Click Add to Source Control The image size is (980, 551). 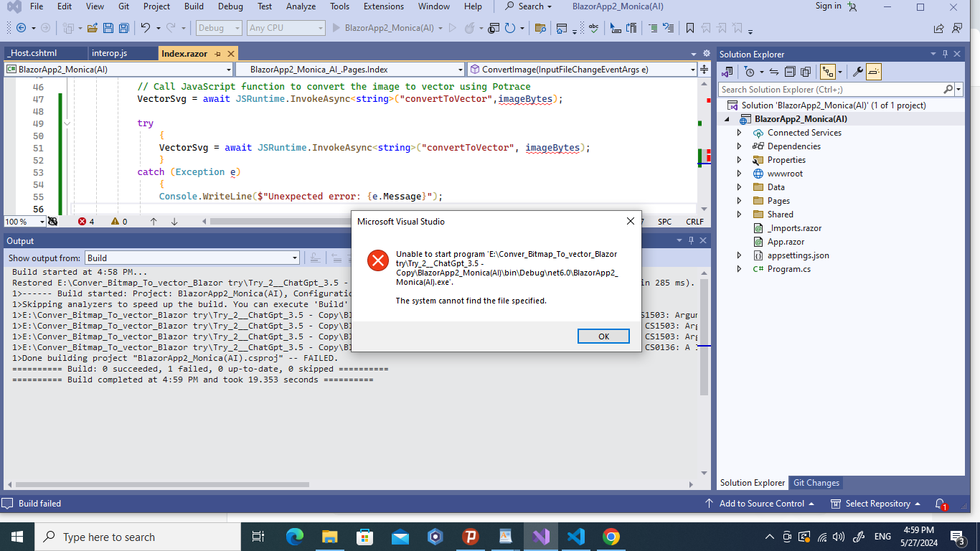[x=760, y=504]
